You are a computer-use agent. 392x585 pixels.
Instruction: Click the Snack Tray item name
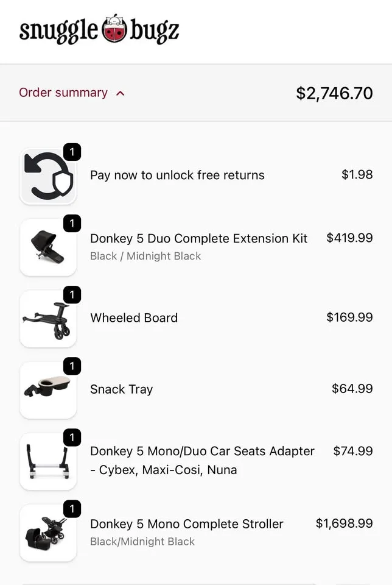tap(121, 389)
